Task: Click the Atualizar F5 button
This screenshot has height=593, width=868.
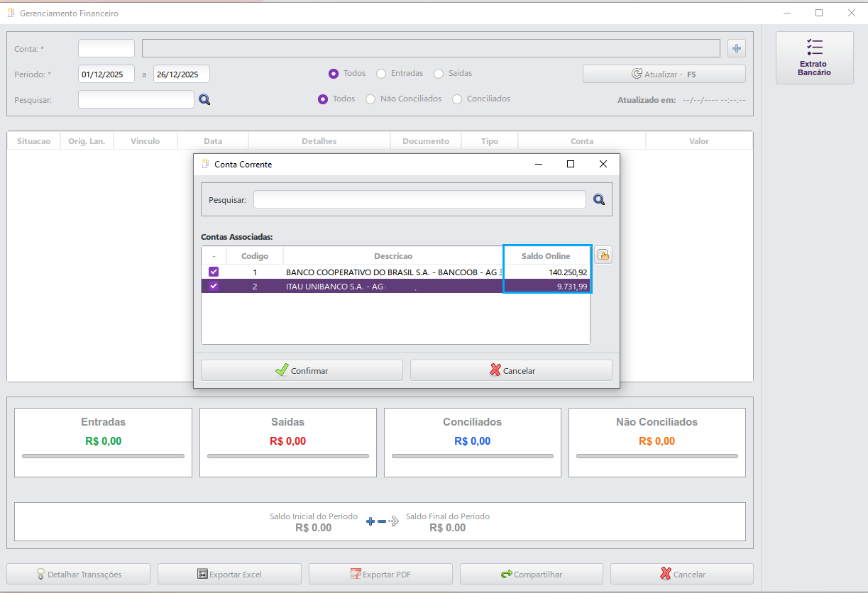Action: tap(664, 74)
